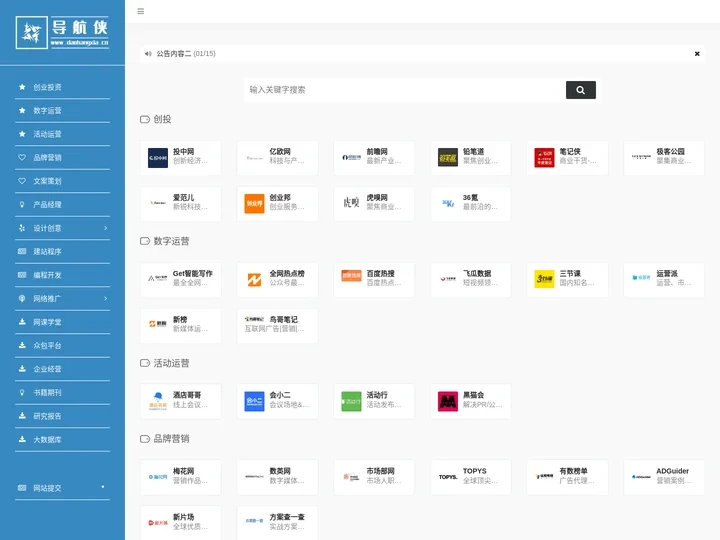This screenshot has width=720, height=540.
Task: Expand 网站提交 dropdown caret
Action: (103, 487)
